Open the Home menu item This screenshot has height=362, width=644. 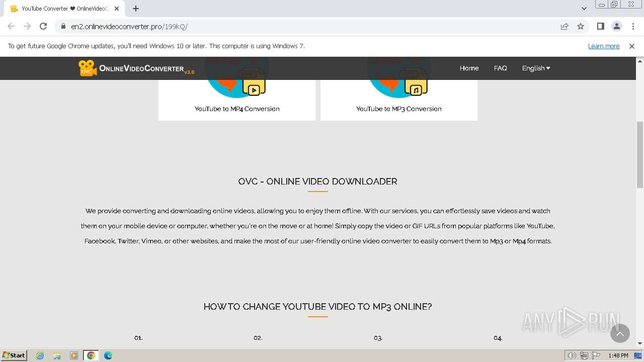[x=469, y=68]
